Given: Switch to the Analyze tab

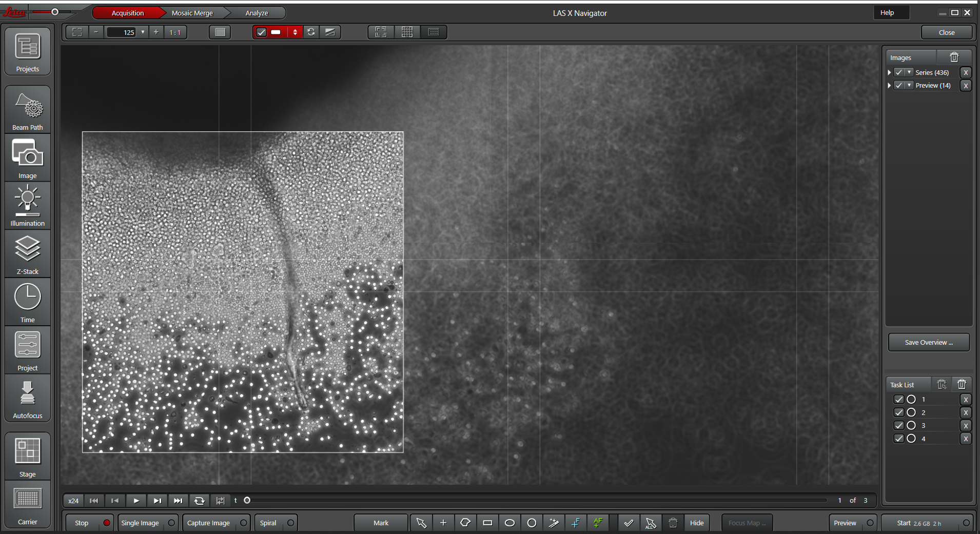Looking at the screenshot, I should pyautogui.click(x=257, y=13).
